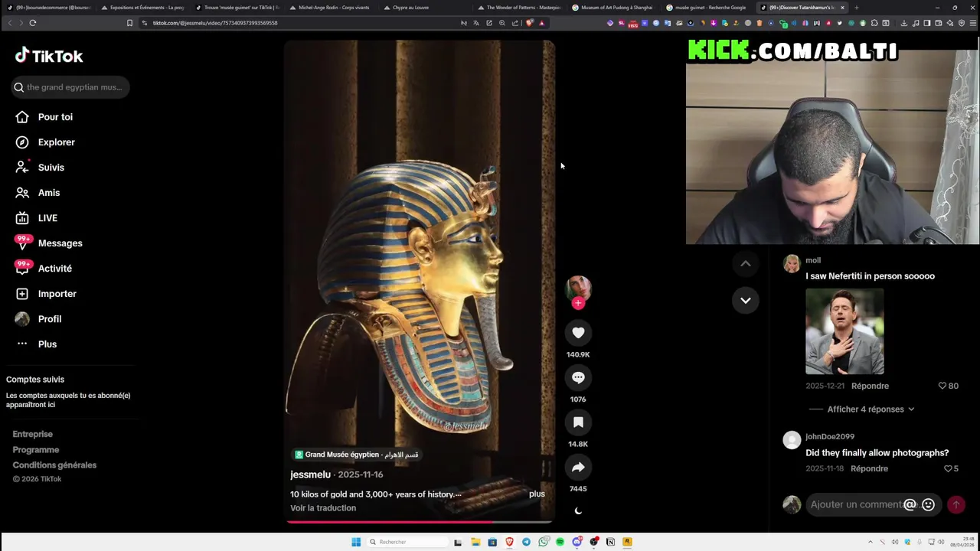The image size is (980, 551).
Task: Click the TikTok search field
Action: coord(71,87)
